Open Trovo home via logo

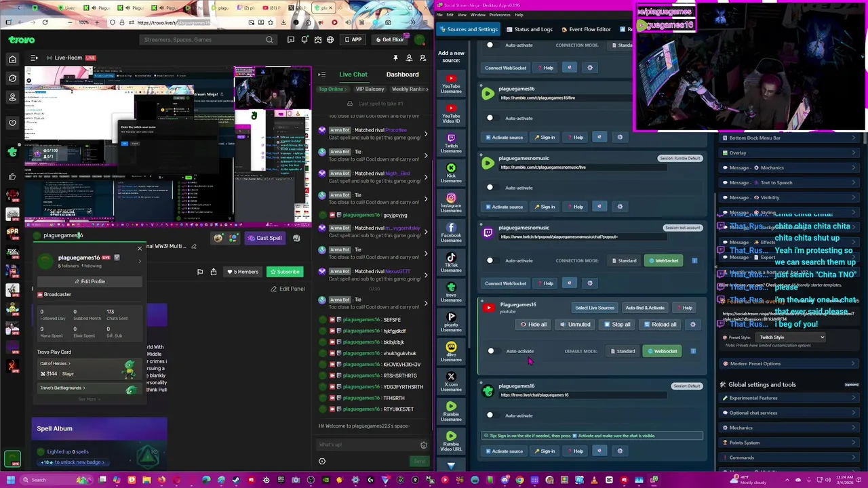pyautogui.click(x=22, y=40)
